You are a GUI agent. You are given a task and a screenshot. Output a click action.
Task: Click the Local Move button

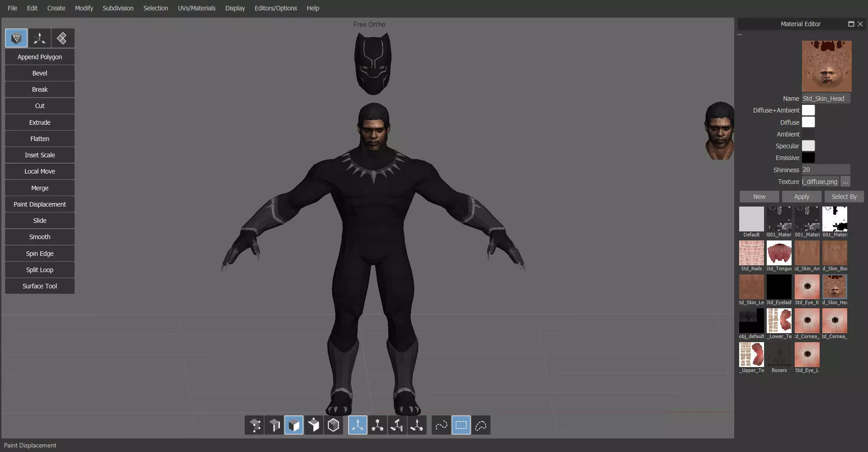coord(40,171)
